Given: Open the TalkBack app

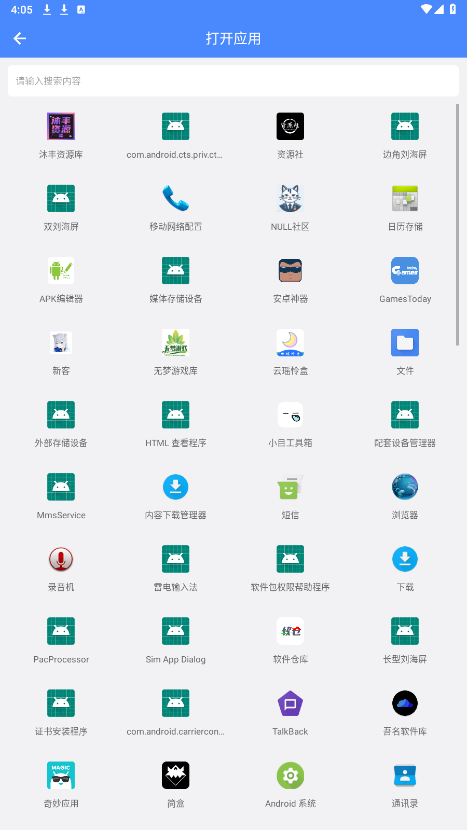Looking at the screenshot, I should point(290,703).
